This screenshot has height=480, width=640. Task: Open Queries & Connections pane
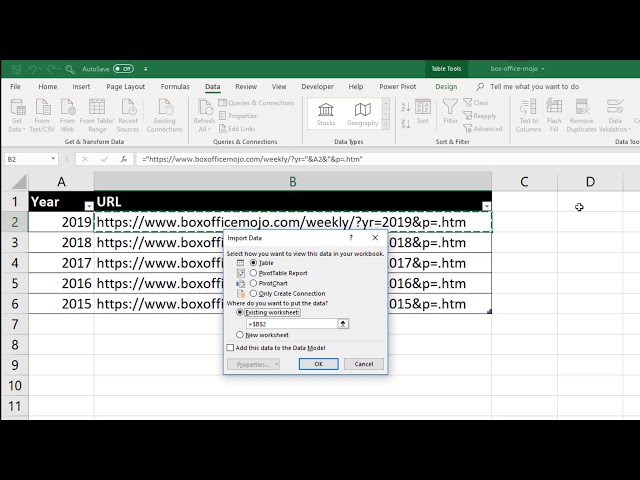(x=256, y=103)
